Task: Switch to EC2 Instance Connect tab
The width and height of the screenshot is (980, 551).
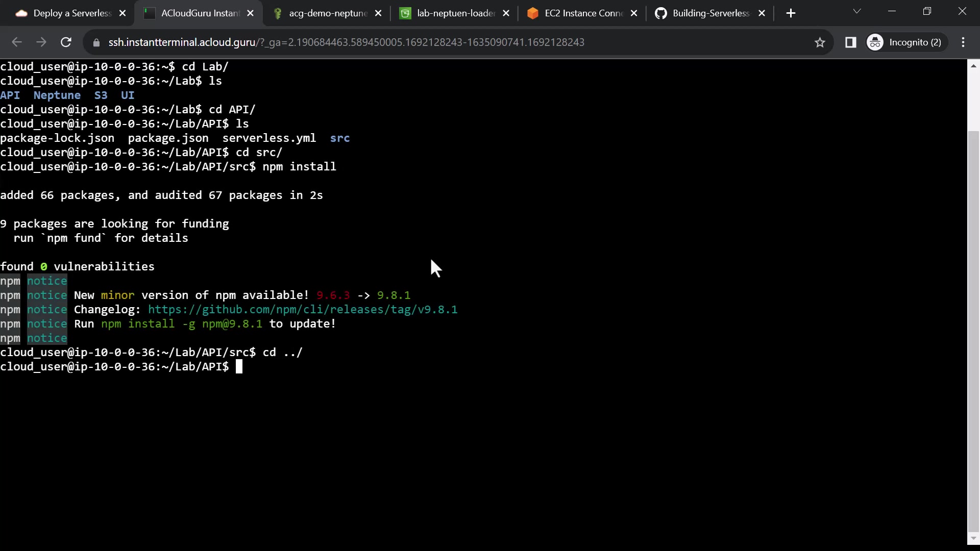Action: [x=583, y=13]
